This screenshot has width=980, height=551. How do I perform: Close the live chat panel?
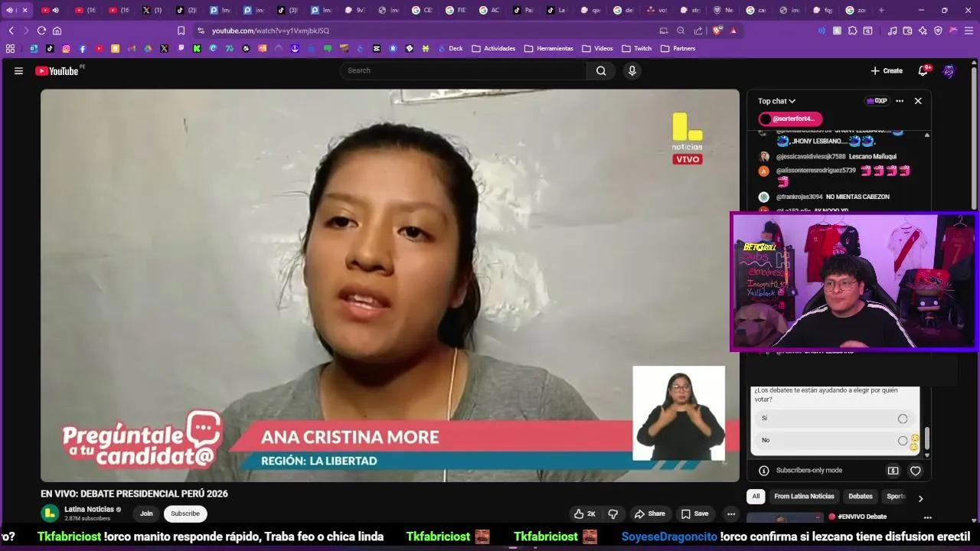(x=918, y=101)
